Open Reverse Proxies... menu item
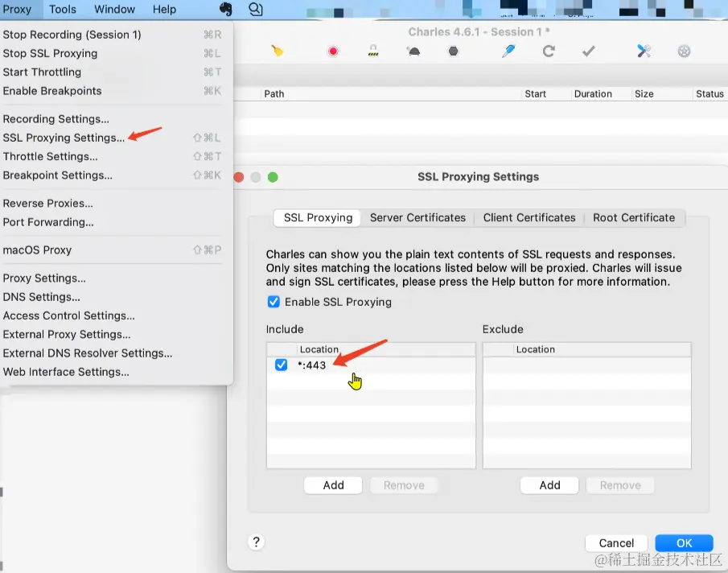This screenshot has width=728, height=573. [112, 204]
